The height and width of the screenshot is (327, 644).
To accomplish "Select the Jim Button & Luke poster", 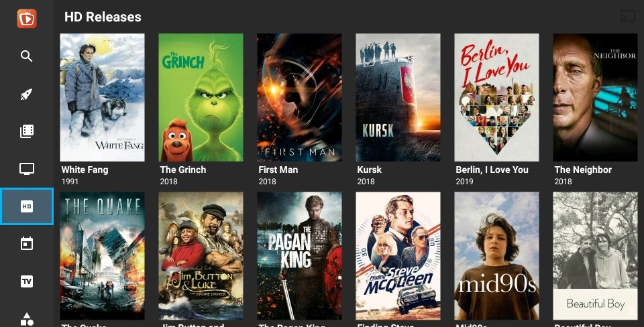I will (201, 255).
